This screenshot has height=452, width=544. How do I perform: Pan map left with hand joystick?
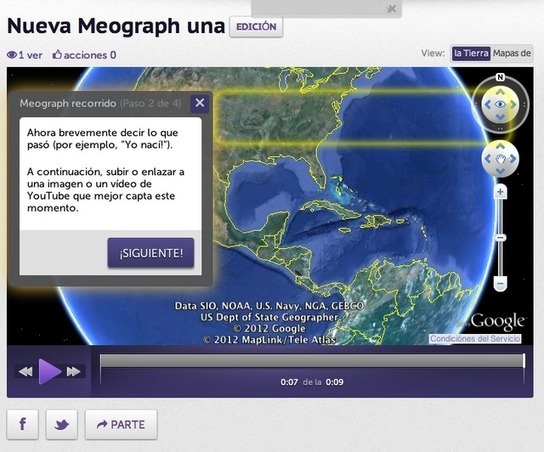pyautogui.click(x=488, y=159)
